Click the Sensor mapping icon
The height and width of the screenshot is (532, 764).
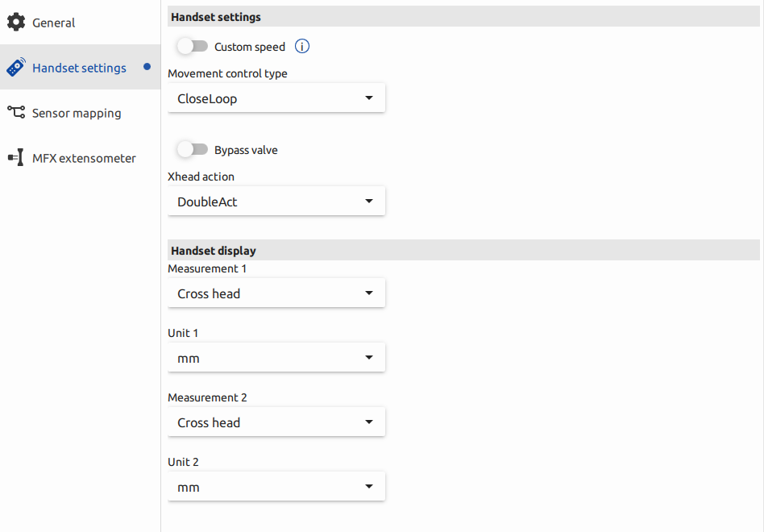pyautogui.click(x=16, y=113)
